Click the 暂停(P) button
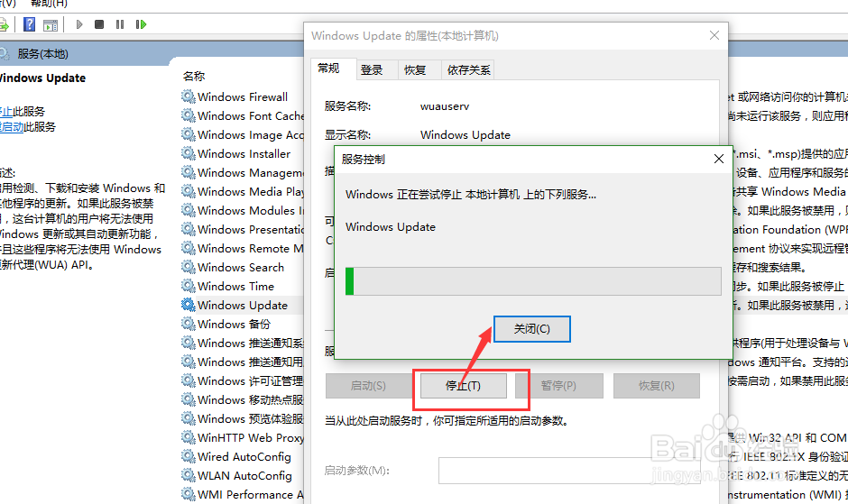848x504 pixels. coord(558,386)
